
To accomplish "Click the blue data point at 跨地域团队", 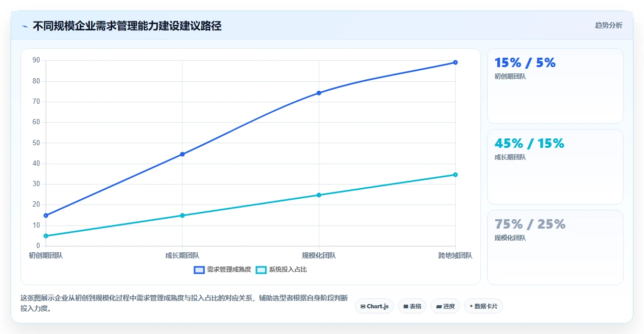I will (x=455, y=62).
